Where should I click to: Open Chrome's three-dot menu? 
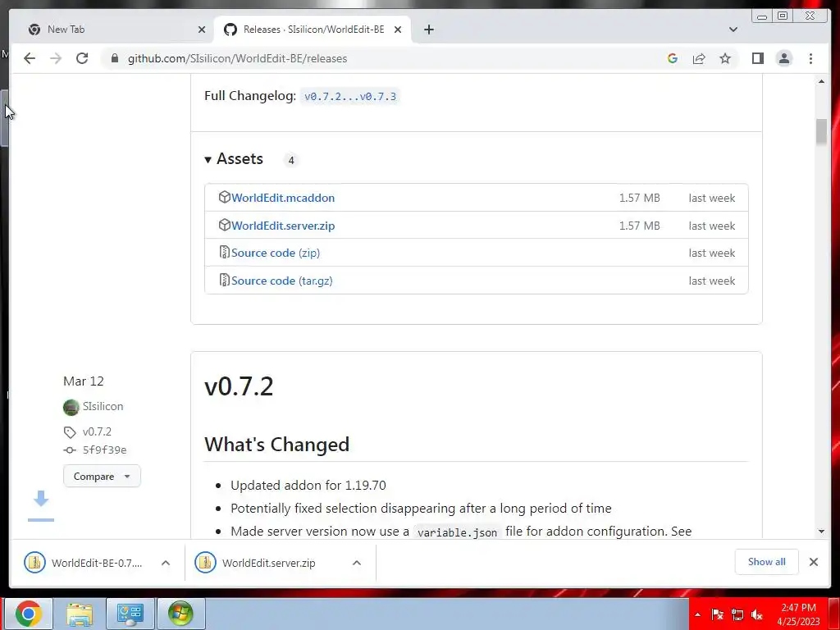tap(810, 58)
